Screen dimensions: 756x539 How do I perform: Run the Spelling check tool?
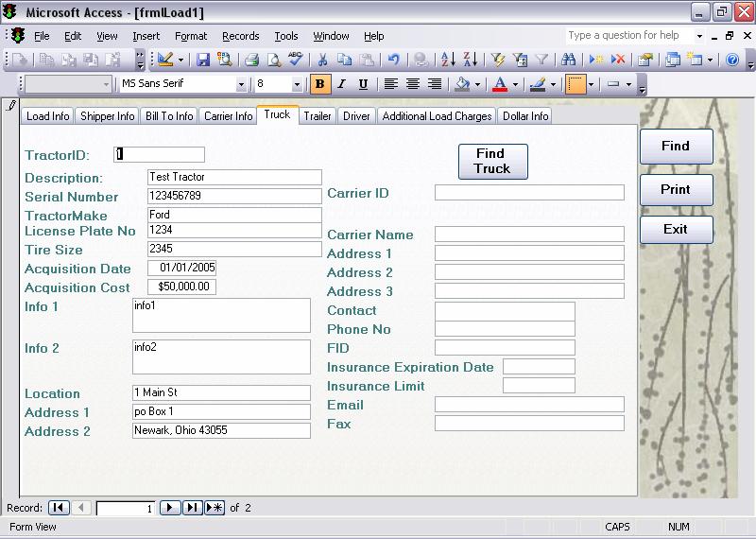[296, 60]
